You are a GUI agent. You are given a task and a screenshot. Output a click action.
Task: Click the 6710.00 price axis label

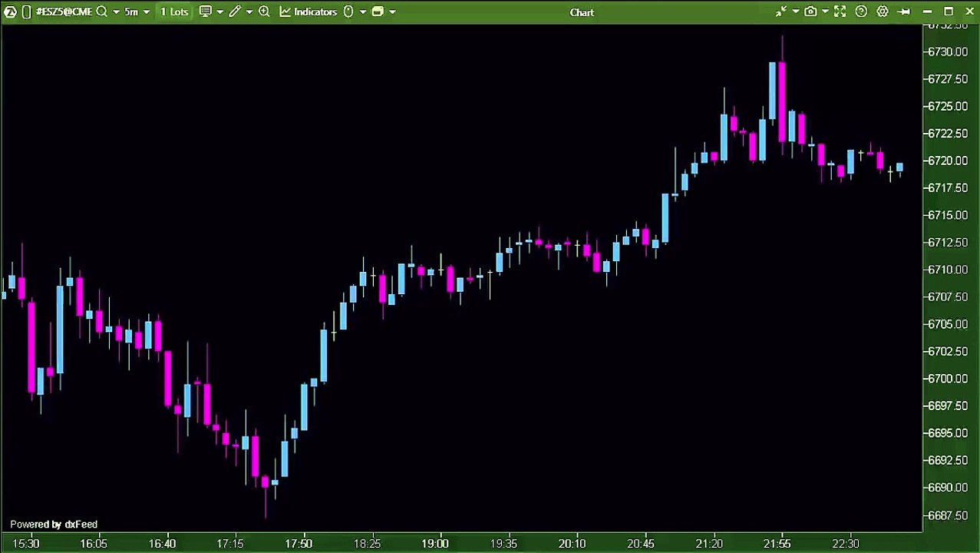tap(948, 270)
